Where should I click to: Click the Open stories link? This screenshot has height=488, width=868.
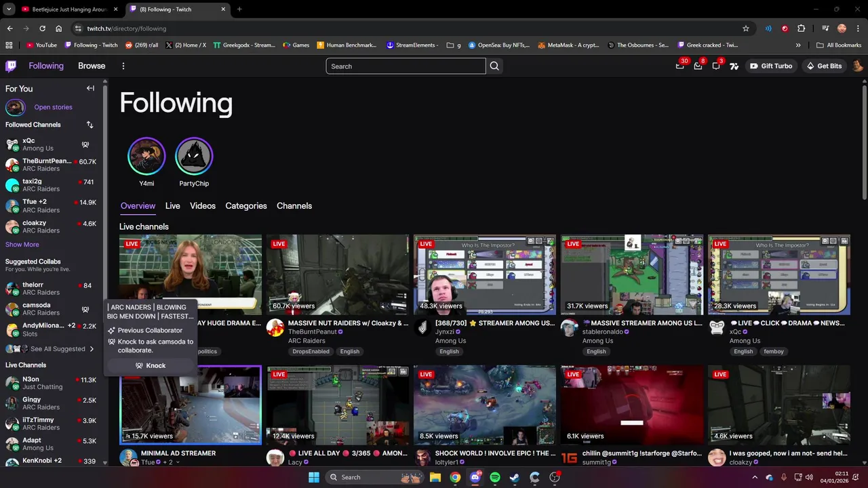coord(53,107)
